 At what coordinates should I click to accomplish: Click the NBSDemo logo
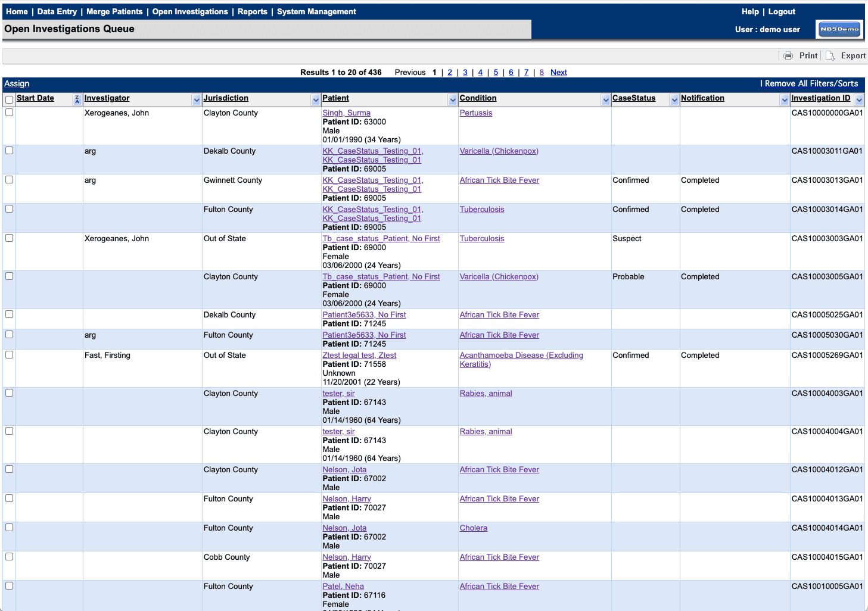point(839,29)
